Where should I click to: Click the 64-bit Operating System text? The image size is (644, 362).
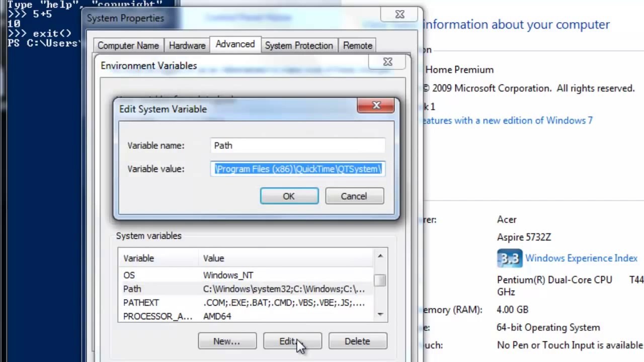pyautogui.click(x=548, y=327)
